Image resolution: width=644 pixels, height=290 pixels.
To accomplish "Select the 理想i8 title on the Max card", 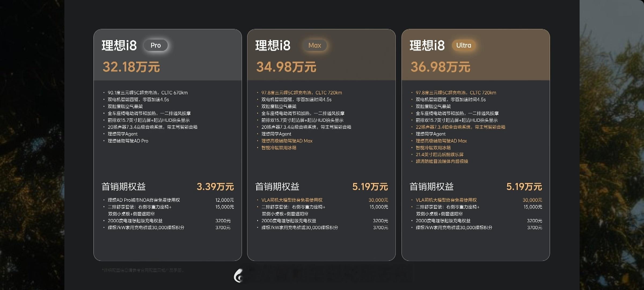I will click(273, 45).
